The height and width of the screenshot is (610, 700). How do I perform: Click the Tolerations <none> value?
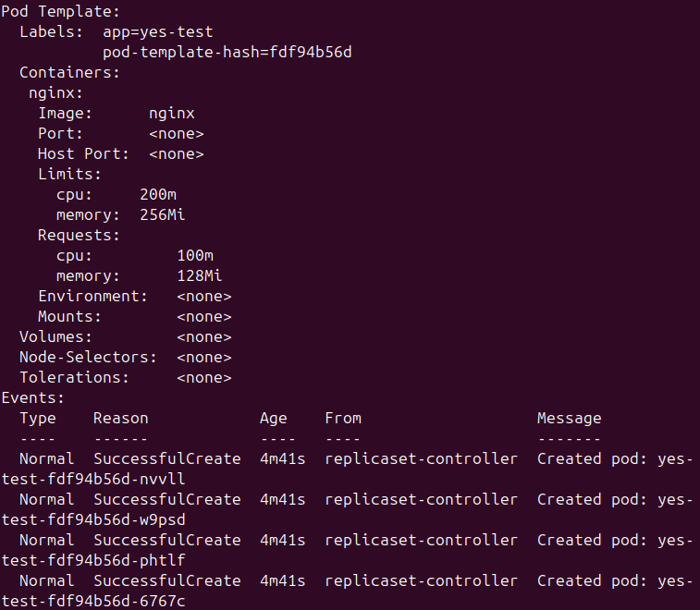coord(204,378)
